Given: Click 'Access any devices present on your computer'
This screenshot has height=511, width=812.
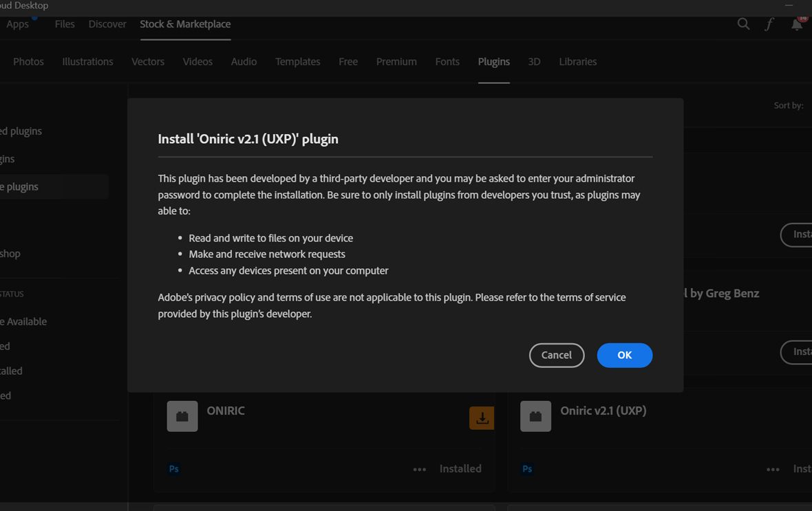Looking at the screenshot, I should click(x=288, y=271).
